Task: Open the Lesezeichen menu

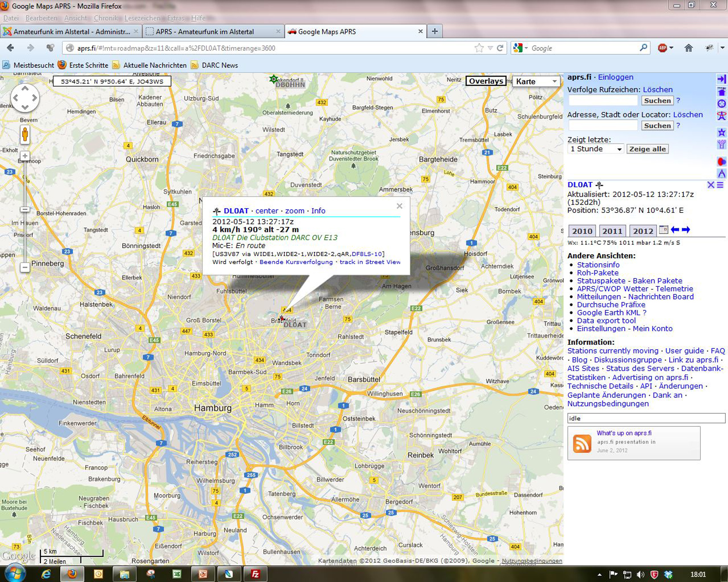Action: (142, 18)
